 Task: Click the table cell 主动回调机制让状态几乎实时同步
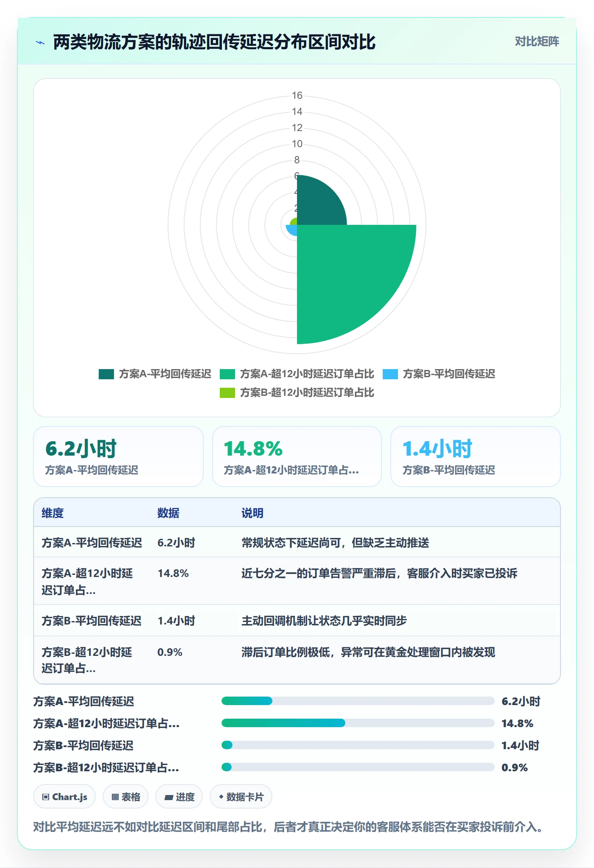(324, 621)
